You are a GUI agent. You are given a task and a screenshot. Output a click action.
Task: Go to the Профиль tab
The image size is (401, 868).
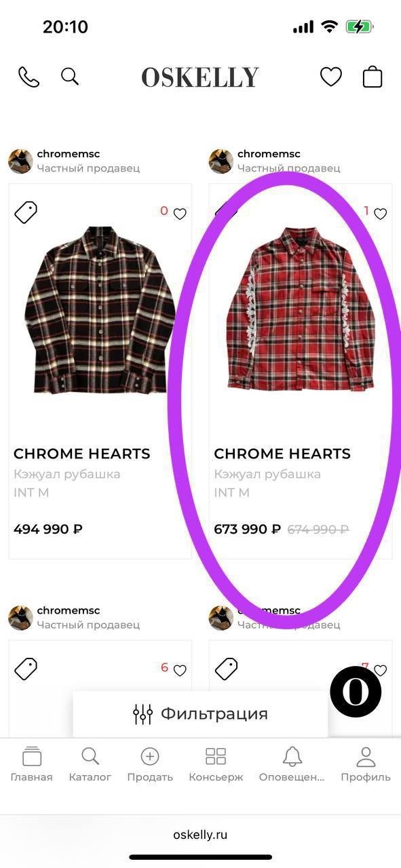pos(366,765)
